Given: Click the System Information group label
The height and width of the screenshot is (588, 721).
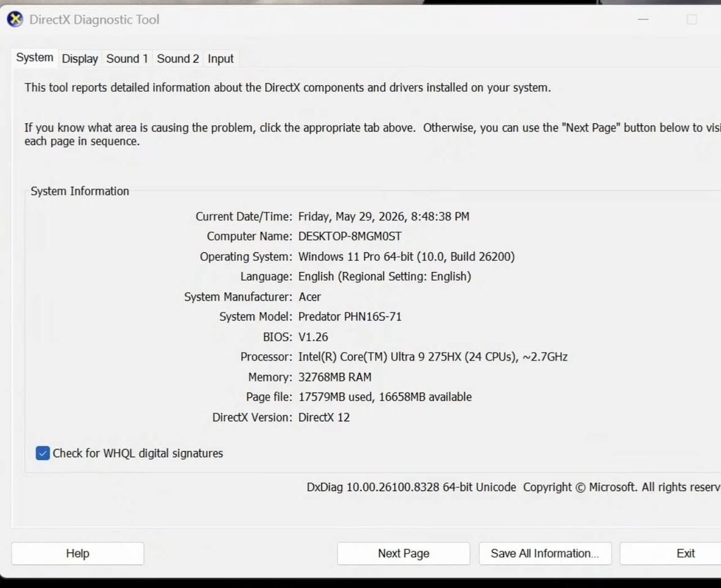Looking at the screenshot, I should coord(80,191).
